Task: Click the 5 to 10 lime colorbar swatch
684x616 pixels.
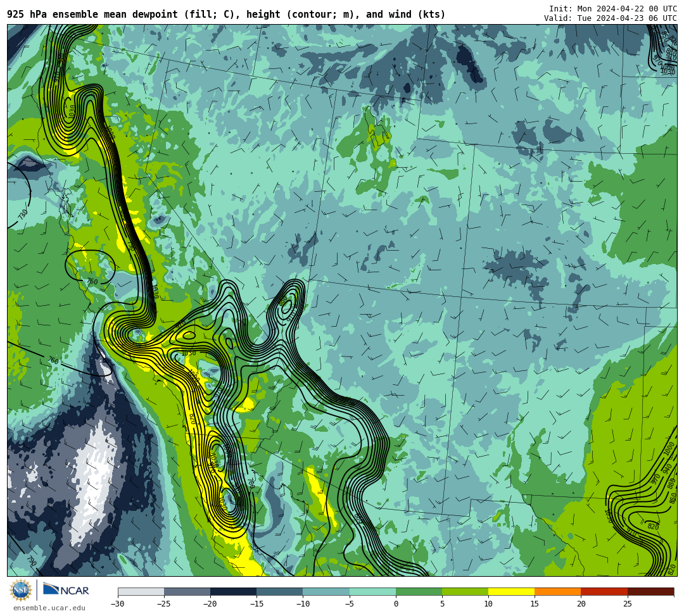Action: (465, 591)
